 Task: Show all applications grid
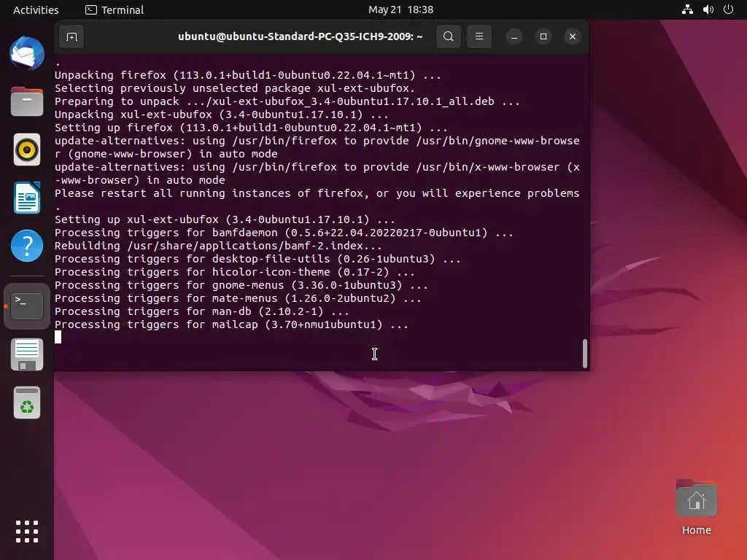pyautogui.click(x=27, y=532)
